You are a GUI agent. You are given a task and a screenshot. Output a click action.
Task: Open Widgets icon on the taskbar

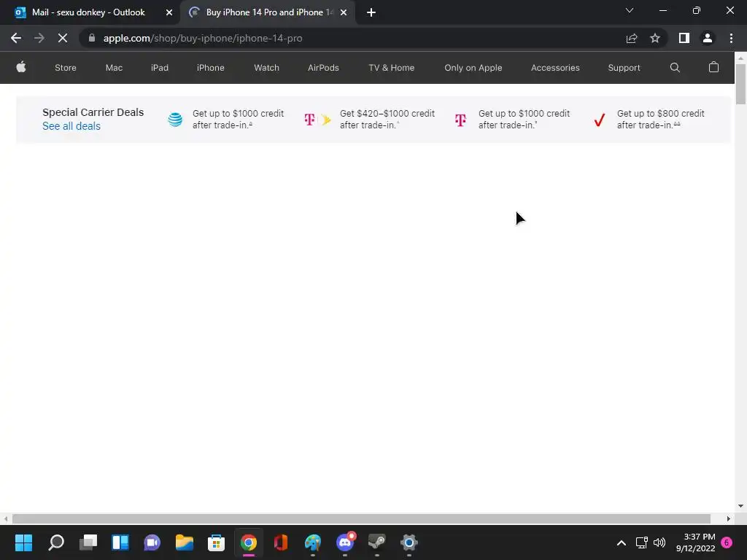[120, 542]
